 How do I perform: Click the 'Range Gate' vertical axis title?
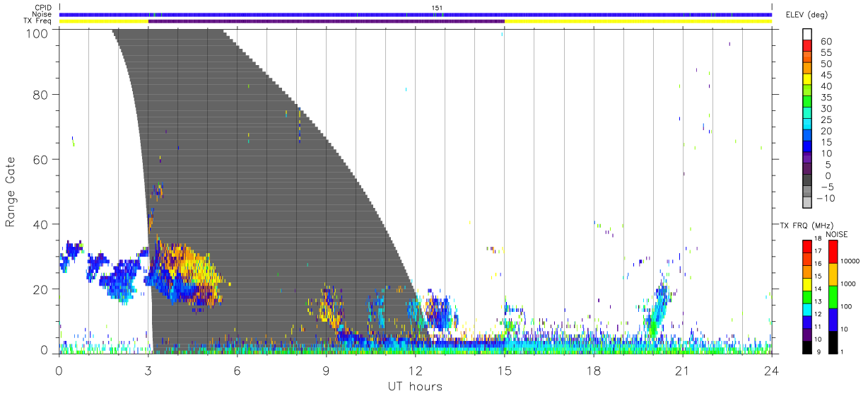pos(11,191)
